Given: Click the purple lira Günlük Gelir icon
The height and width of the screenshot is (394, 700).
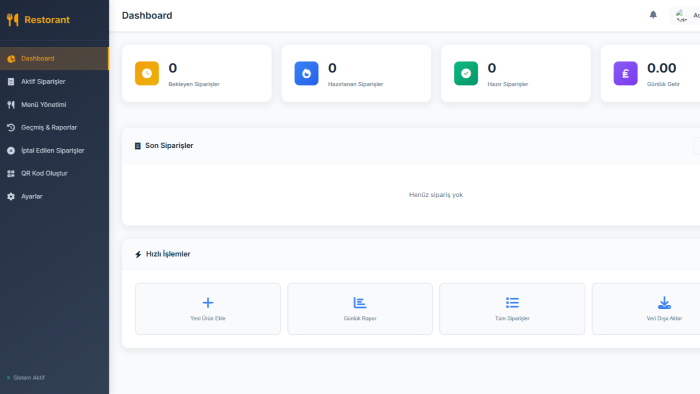Looking at the screenshot, I should coord(625,73).
